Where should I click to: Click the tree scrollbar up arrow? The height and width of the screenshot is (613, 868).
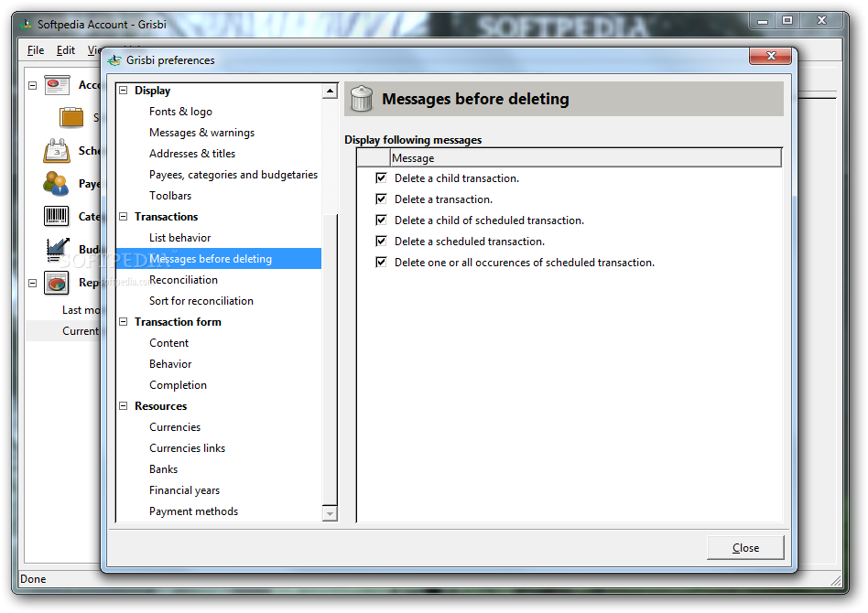click(x=330, y=91)
